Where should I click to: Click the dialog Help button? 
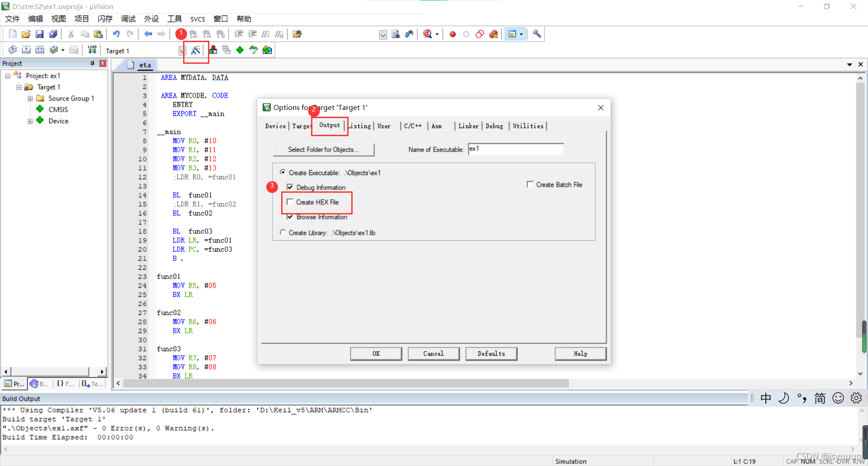[580, 354]
